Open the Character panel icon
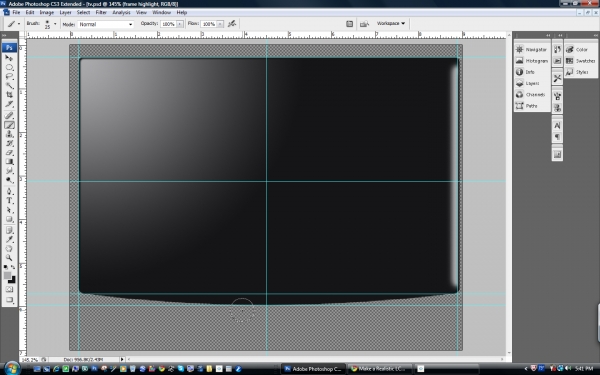The width and height of the screenshot is (600, 375). [x=557, y=126]
